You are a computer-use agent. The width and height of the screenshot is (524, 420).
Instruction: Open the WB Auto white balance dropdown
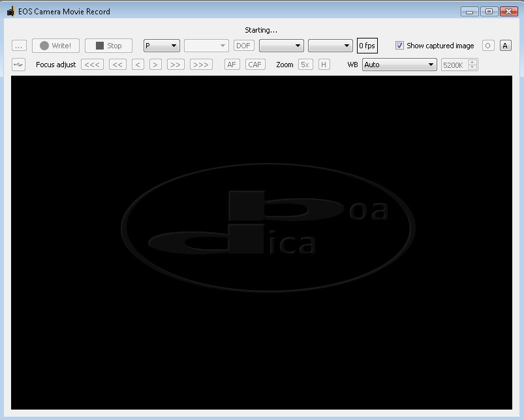399,65
